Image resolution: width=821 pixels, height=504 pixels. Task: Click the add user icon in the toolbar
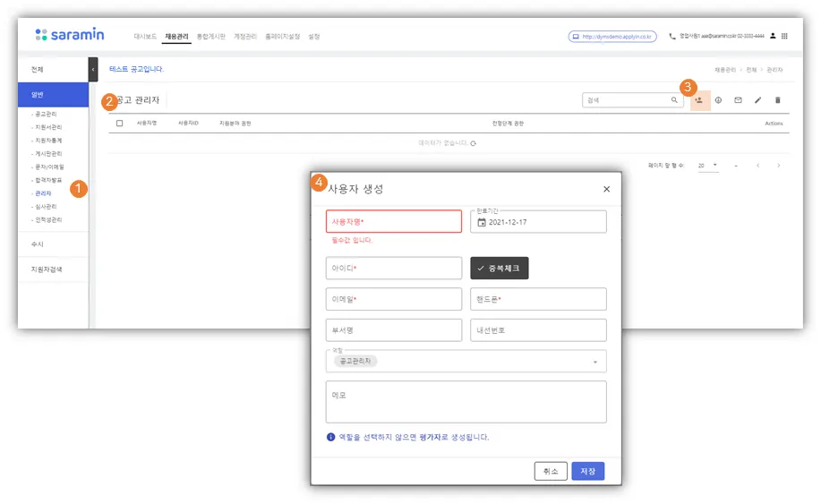point(699,100)
